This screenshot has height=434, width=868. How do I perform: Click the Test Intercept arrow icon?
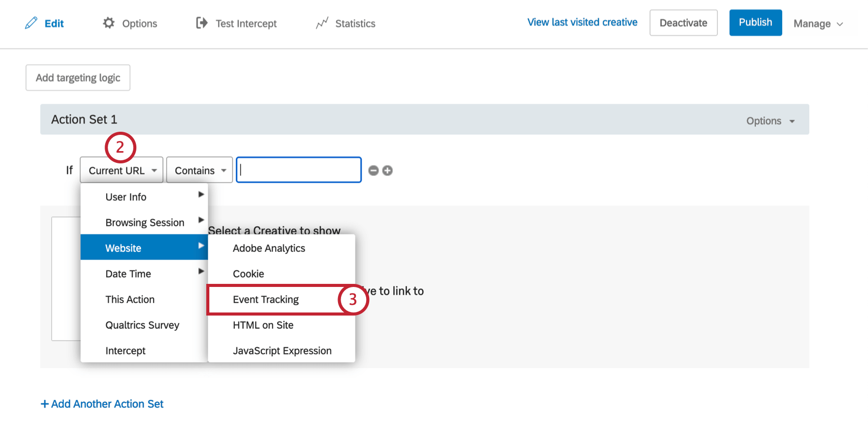coord(202,23)
